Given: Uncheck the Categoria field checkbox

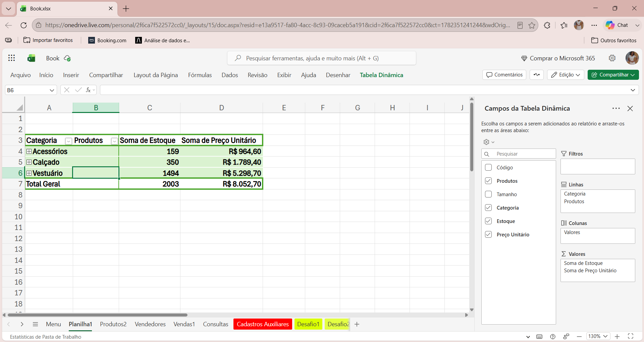Looking at the screenshot, I should click(x=488, y=208).
